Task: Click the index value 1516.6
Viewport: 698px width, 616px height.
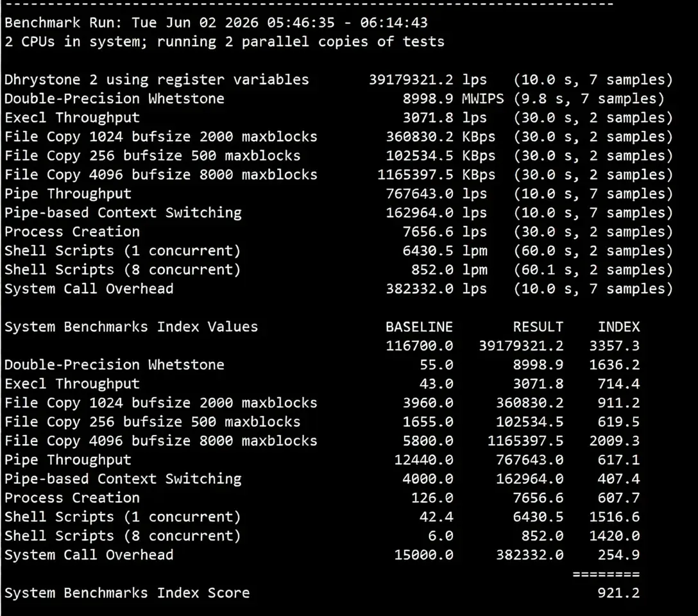Action: (x=615, y=517)
